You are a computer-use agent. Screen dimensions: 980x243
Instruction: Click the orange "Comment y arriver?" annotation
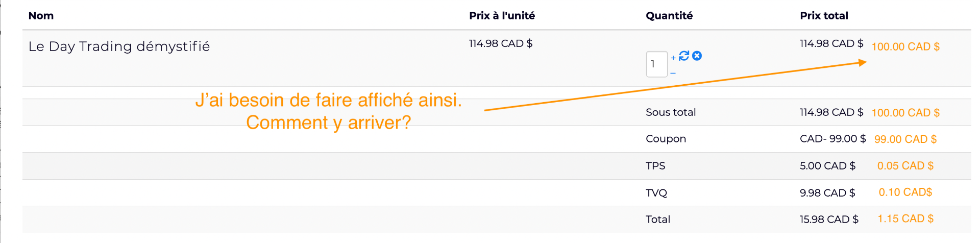(328, 123)
